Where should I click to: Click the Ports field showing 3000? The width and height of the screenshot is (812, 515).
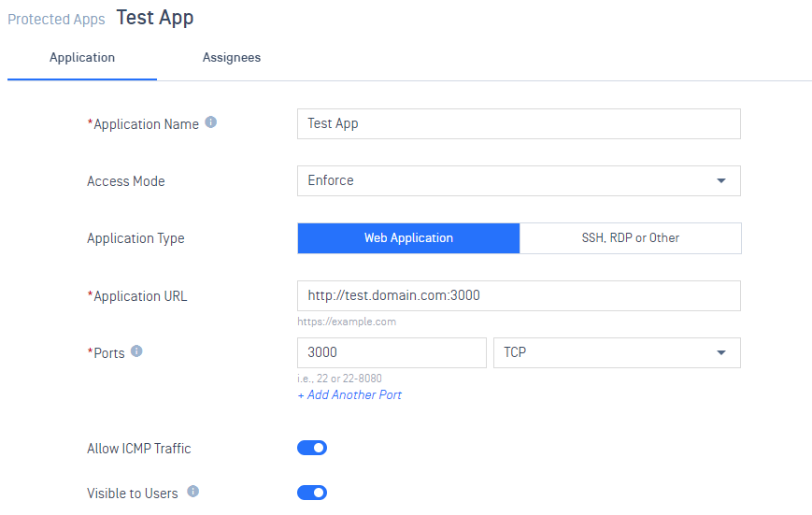[392, 352]
